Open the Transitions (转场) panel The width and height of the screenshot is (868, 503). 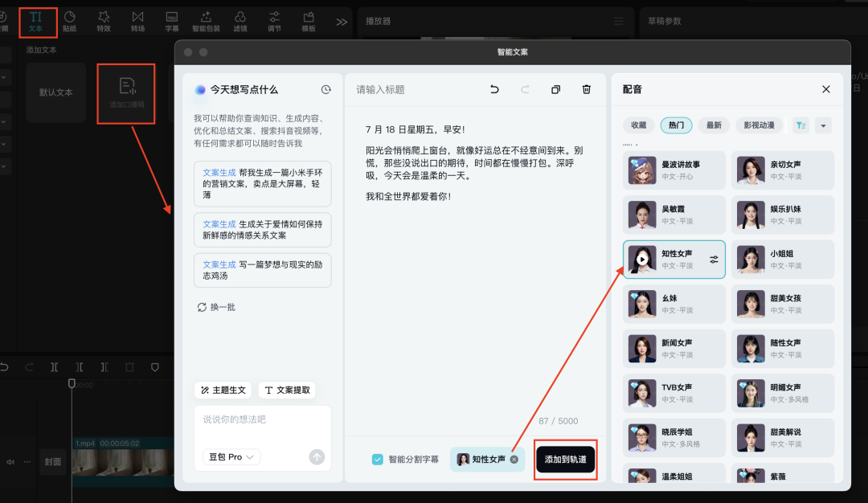click(137, 20)
